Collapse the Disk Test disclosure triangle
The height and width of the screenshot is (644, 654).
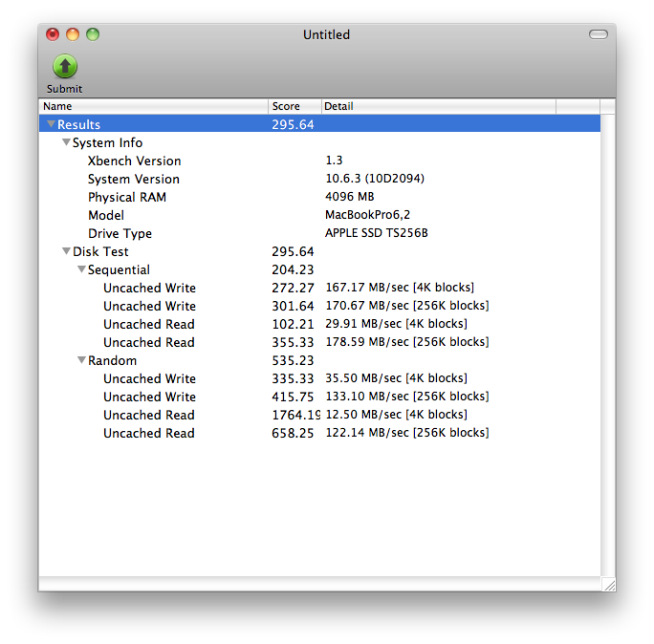(x=66, y=251)
